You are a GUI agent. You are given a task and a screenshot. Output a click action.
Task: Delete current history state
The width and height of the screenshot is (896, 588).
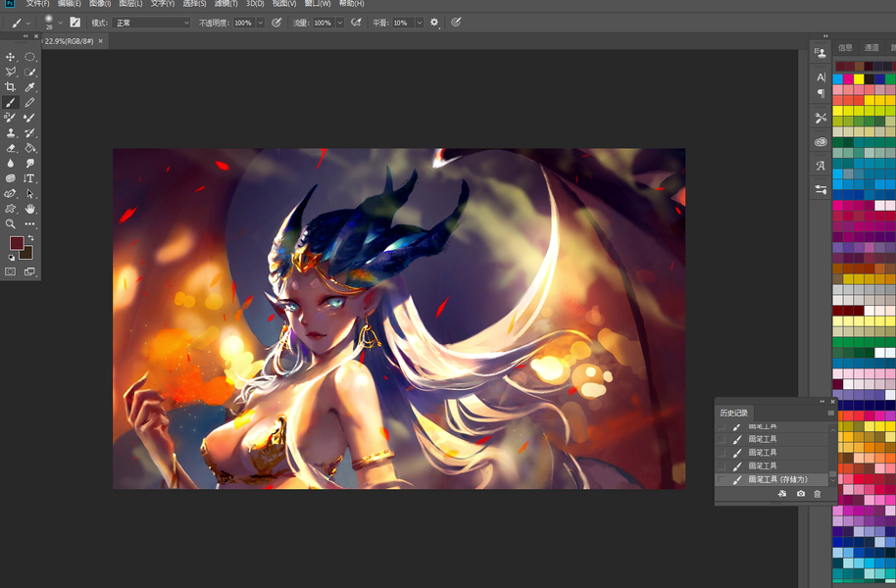click(818, 494)
